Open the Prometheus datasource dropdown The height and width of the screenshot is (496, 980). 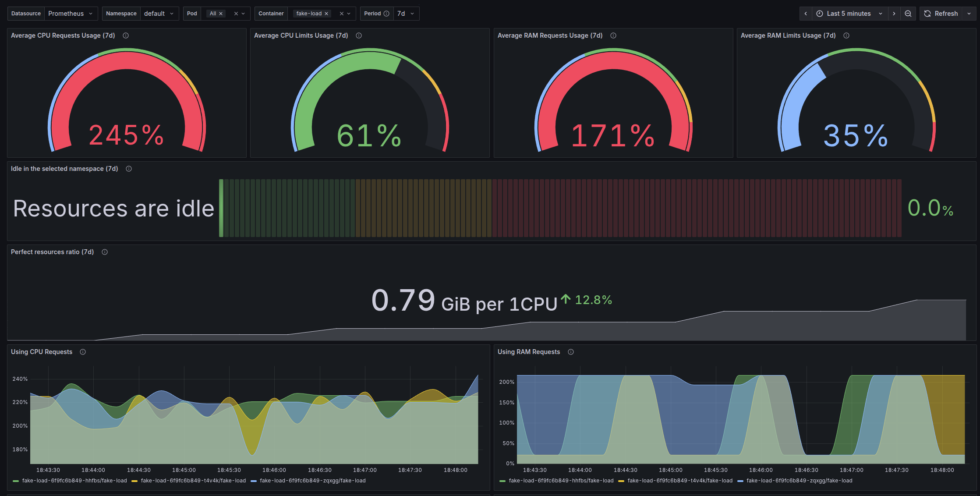[x=70, y=14]
